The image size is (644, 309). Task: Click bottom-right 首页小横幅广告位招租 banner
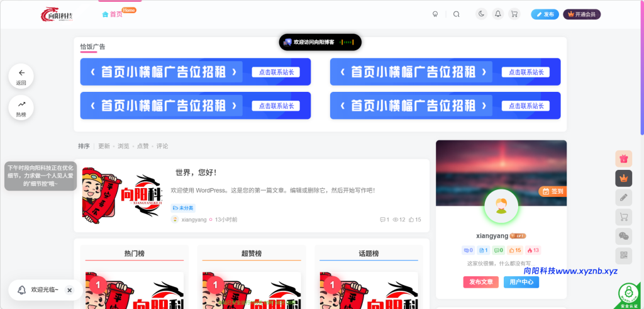[x=445, y=106]
